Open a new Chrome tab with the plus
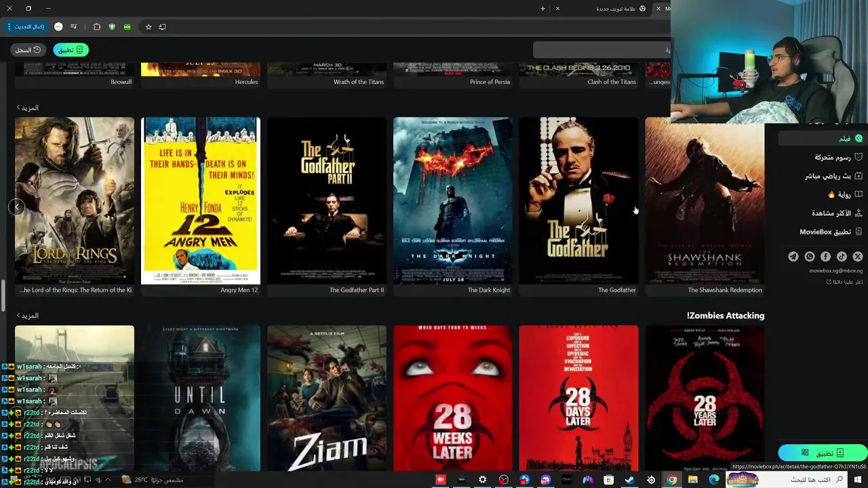868x488 pixels. pos(542,9)
